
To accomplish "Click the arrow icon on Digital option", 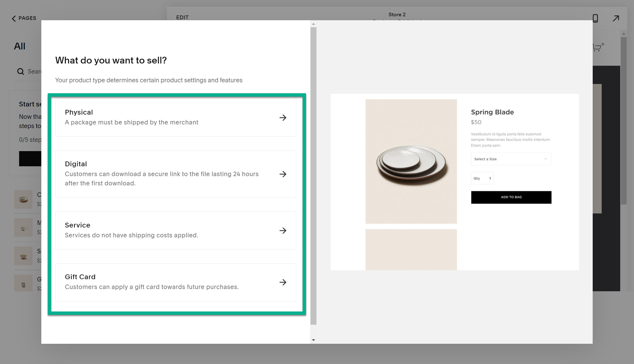I will 283,174.
